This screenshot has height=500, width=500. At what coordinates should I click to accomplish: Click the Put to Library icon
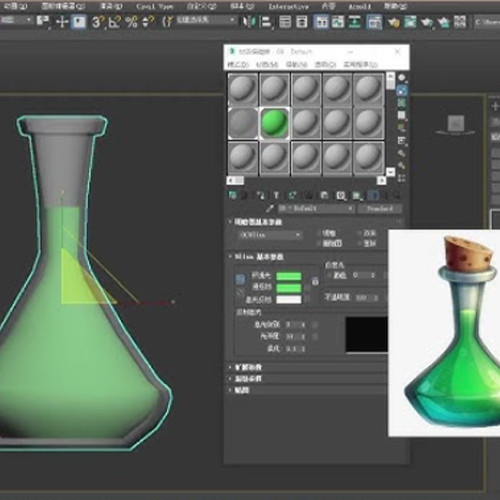pyautogui.click(x=324, y=195)
